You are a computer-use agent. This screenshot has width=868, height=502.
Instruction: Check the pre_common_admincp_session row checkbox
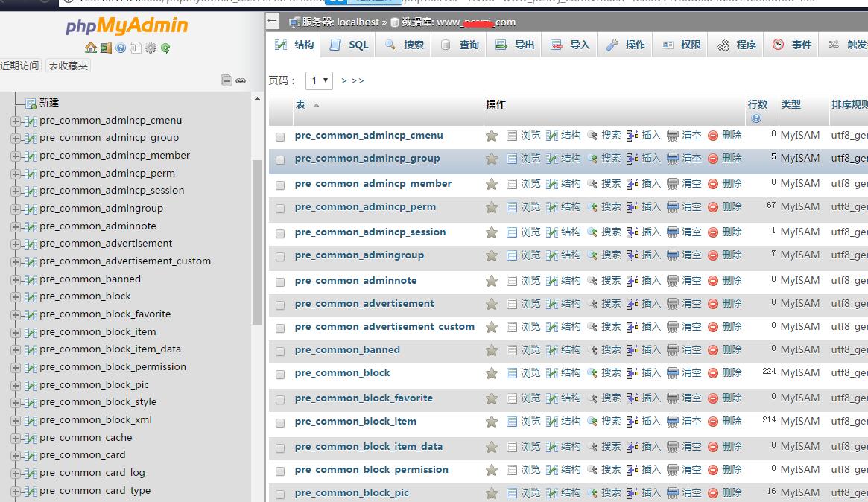tap(280, 234)
